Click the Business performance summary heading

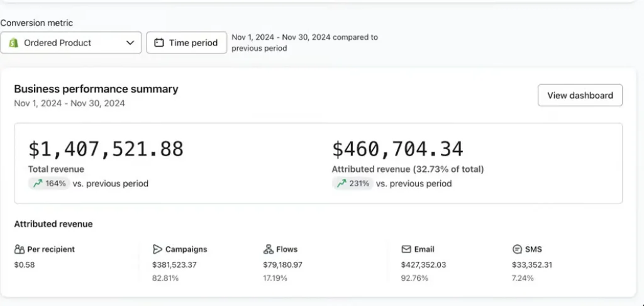point(96,89)
